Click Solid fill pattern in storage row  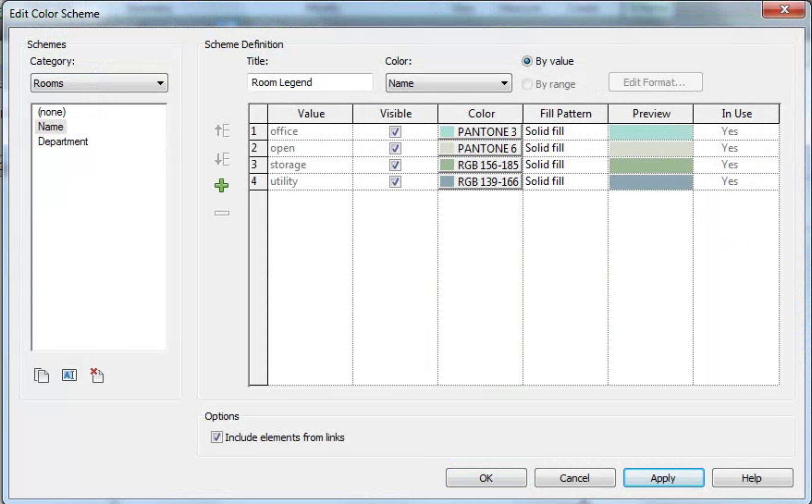click(565, 165)
